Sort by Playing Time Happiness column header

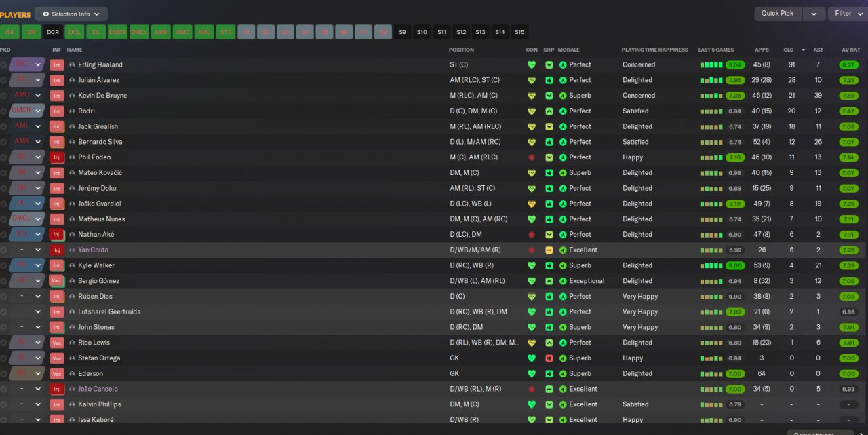pyautogui.click(x=655, y=50)
